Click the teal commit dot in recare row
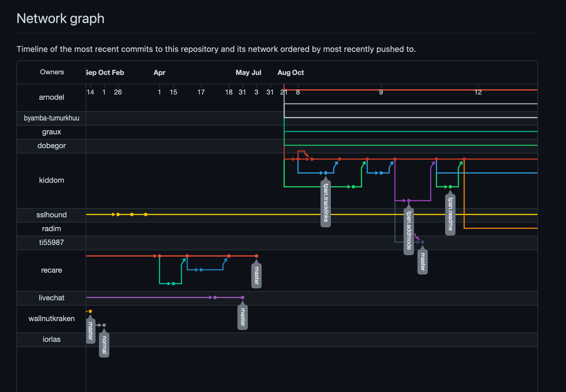 coord(173,284)
